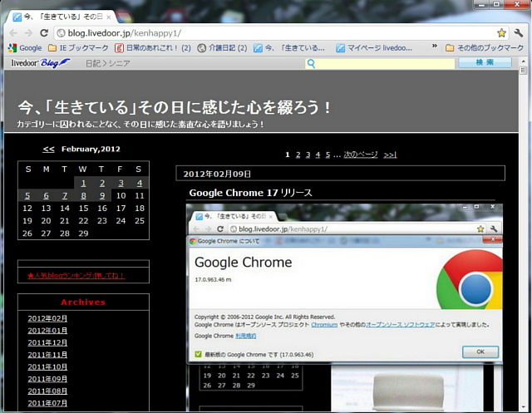Open post Google Chrome 17 リリース
532x413 pixels.
[x=250, y=193]
